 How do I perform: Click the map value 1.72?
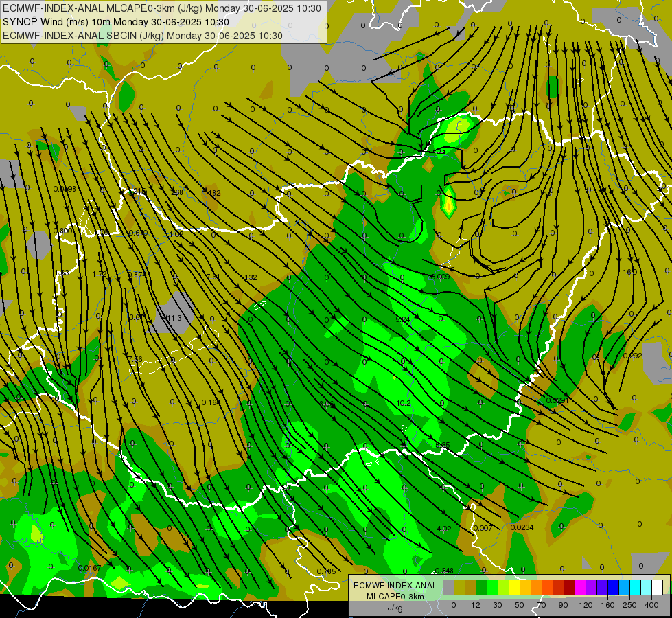coord(100,273)
